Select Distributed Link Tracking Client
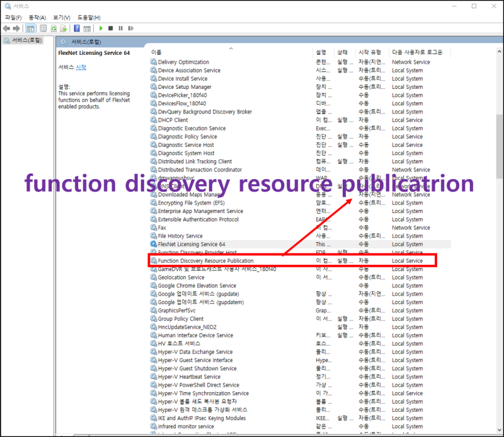Viewport: 504px width, 437px height. [x=301, y=161]
